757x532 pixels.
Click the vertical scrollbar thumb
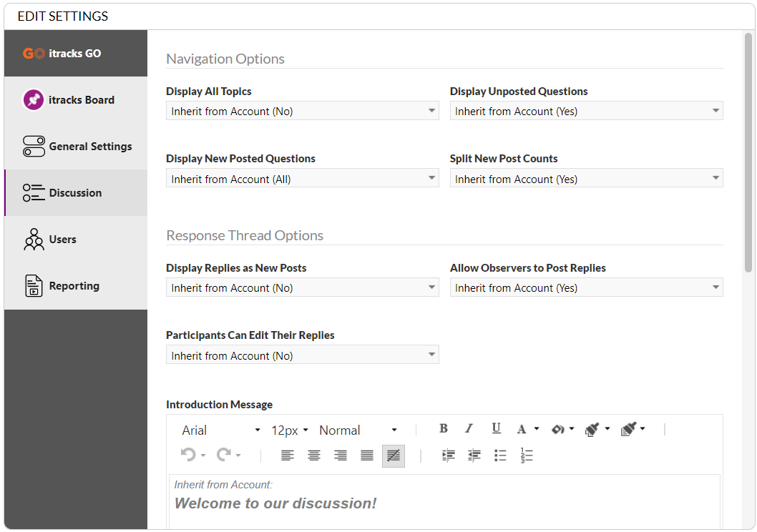click(748, 152)
